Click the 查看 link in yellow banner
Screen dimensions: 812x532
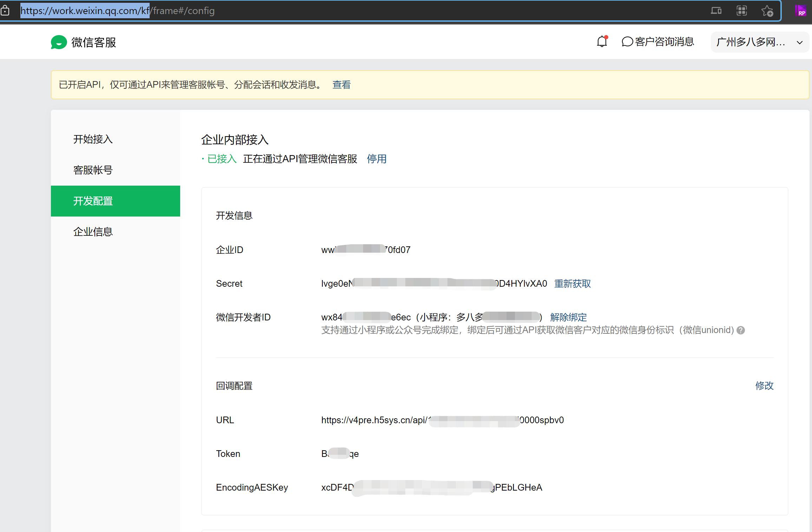(x=341, y=85)
